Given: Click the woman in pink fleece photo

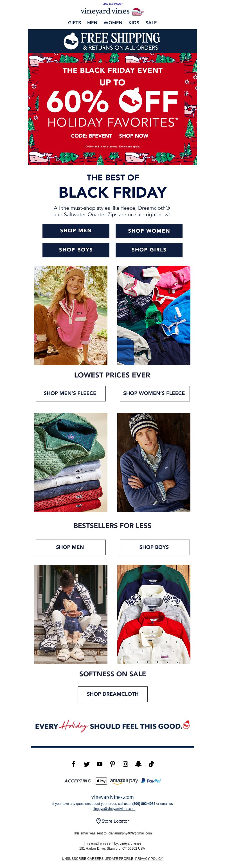Looking at the screenshot, I should [x=71, y=315].
